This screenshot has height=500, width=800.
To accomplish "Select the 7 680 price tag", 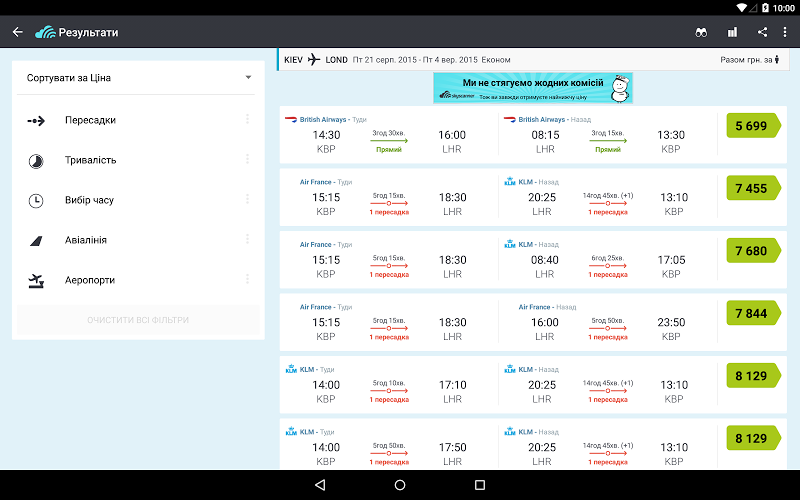I will [754, 251].
